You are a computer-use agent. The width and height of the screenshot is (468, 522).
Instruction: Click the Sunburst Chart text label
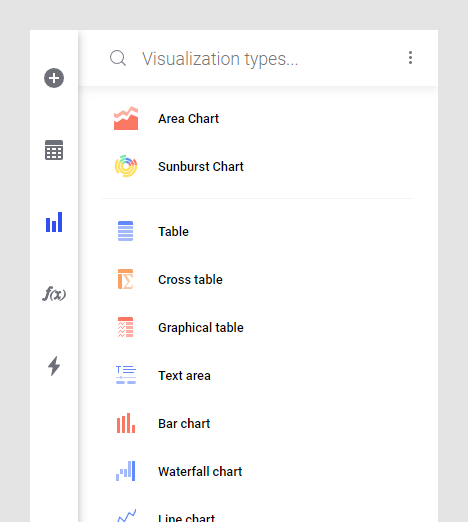pos(201,167)
